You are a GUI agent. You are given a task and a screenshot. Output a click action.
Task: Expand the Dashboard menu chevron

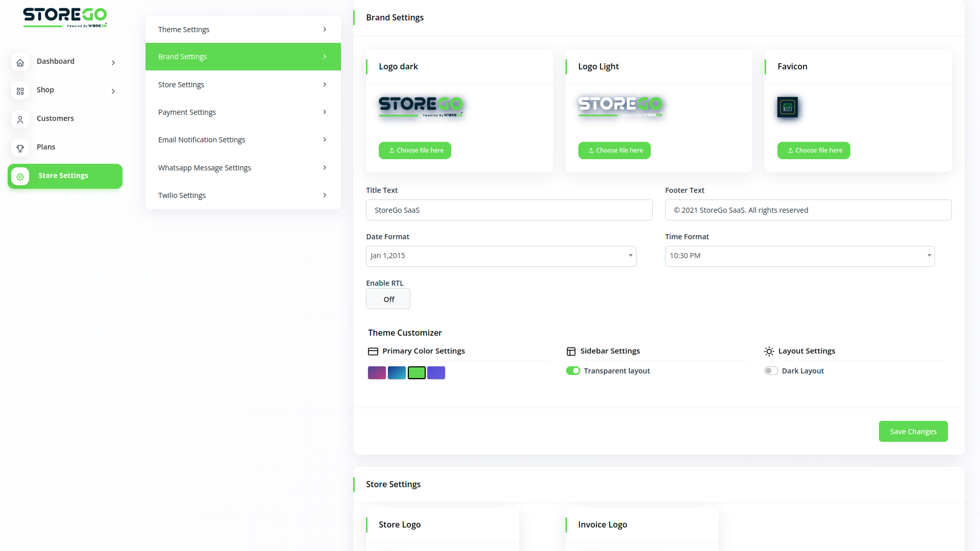(113, 63)
